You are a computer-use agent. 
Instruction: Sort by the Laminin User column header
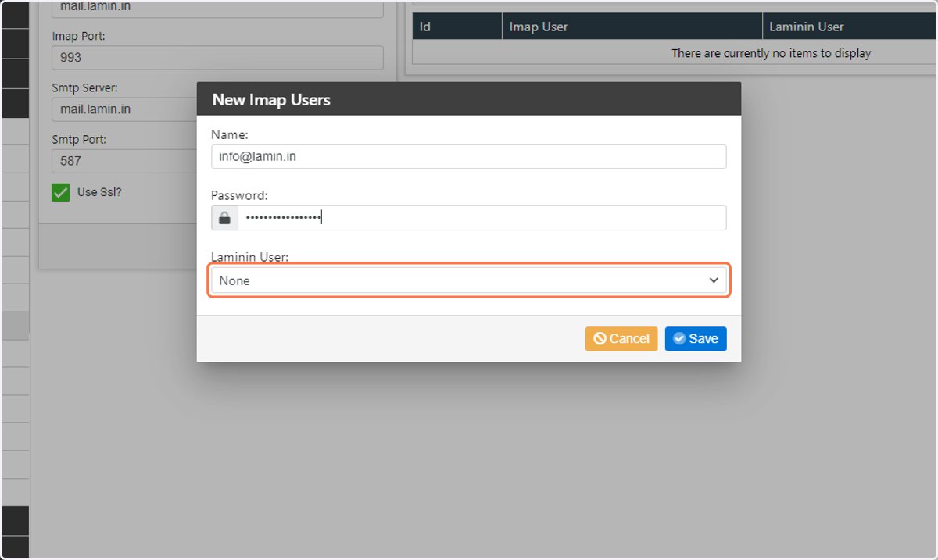coord(850,27)
